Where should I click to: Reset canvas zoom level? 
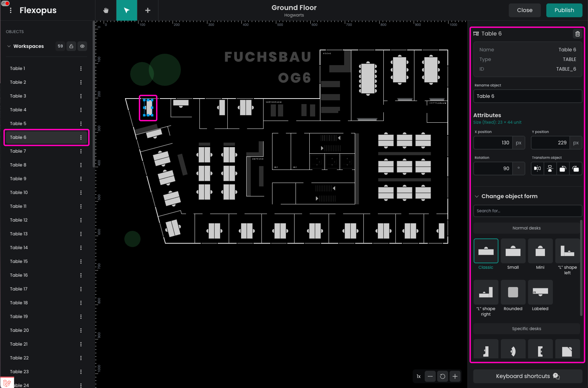pyautogui.click(x=442, y=376)
